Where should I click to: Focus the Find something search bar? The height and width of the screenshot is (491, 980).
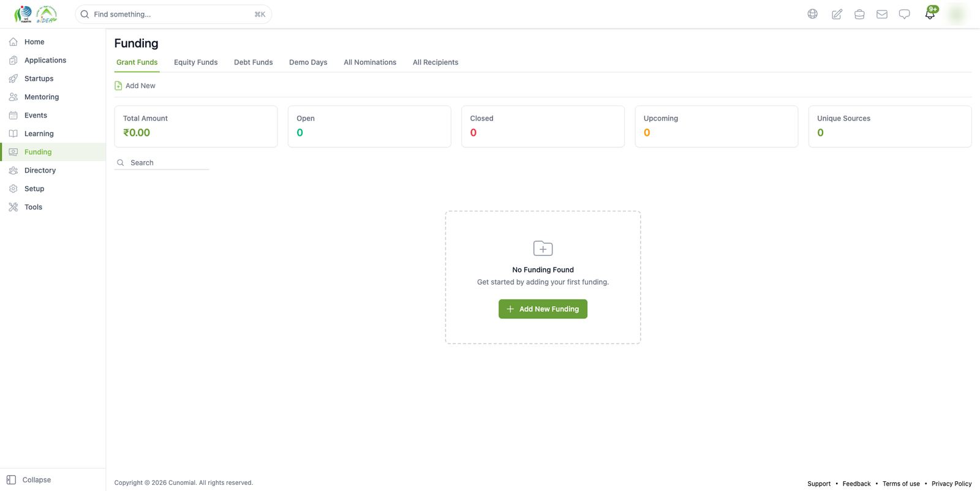(x=173, y=14)
